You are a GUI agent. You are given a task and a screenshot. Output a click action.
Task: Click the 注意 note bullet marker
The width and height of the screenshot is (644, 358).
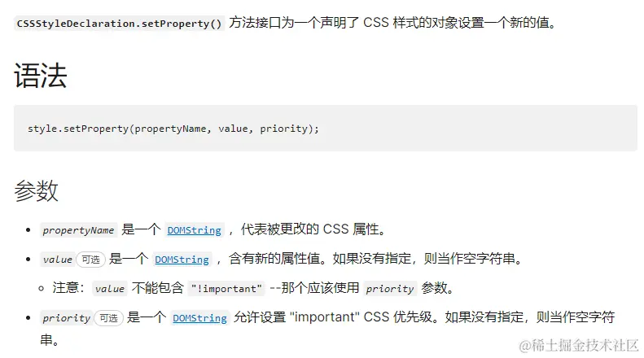pyautogui.click(x=41, y=289)
